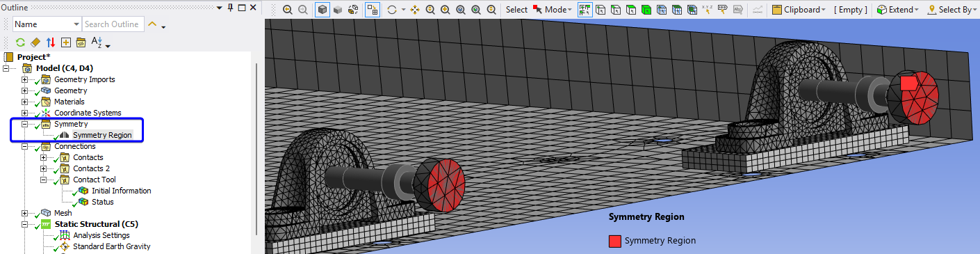The width and height of the screenshot is (980, 254).
Task: Click the linked folder icon in Outline toolbar
Action: click(x=81, y=42)
